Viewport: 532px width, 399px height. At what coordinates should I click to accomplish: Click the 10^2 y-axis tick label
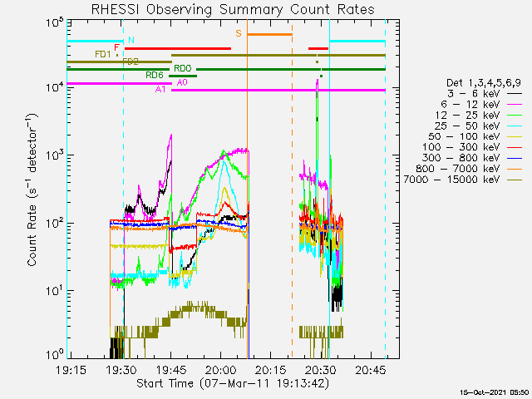coord(54,224)
